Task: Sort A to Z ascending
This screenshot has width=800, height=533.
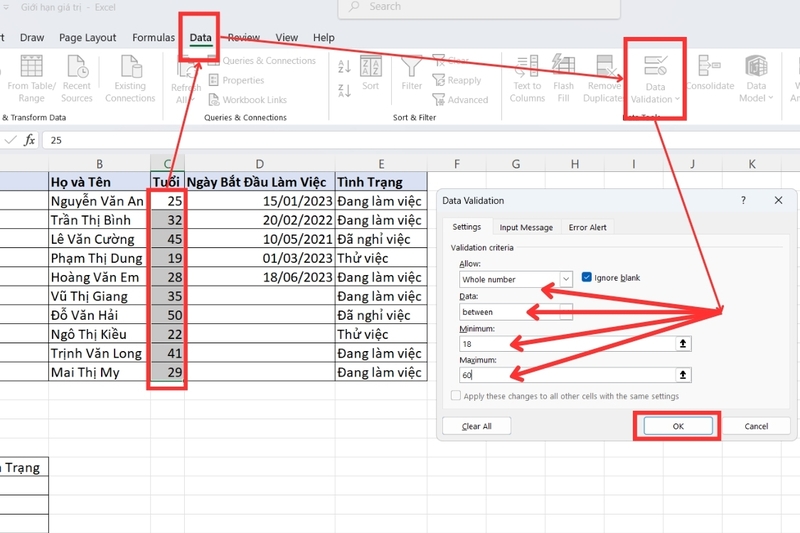Action: (344, 66)
